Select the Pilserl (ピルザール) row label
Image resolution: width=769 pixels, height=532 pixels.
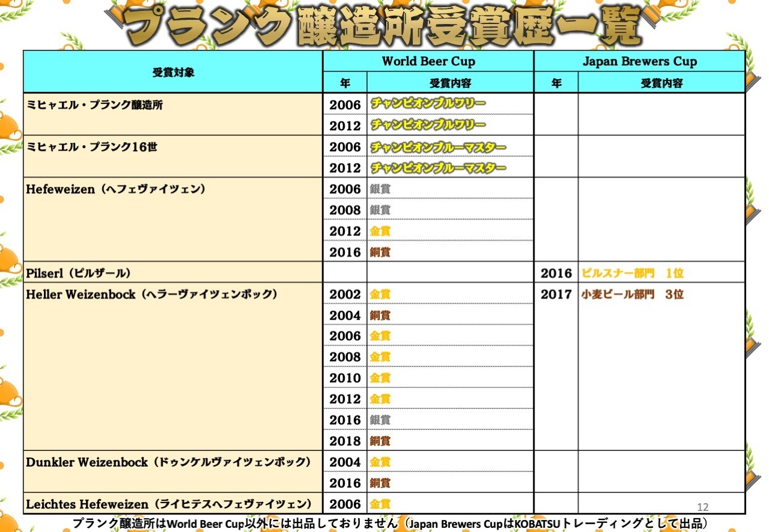pyautogui.click(x=78, y=273)
